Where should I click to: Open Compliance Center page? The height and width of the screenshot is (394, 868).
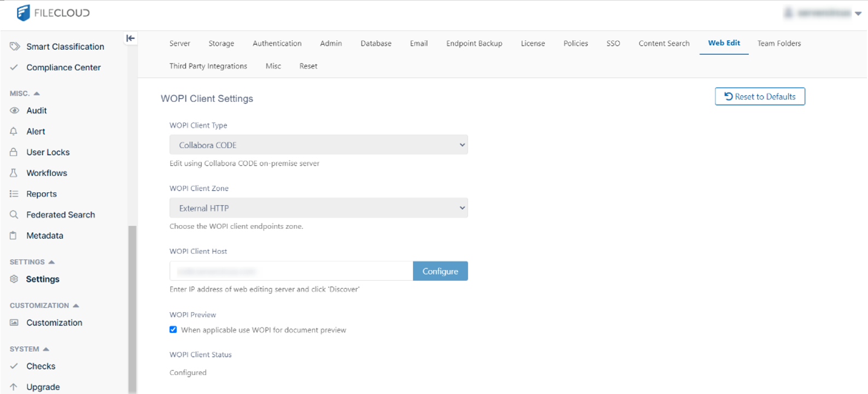[63, 67]
